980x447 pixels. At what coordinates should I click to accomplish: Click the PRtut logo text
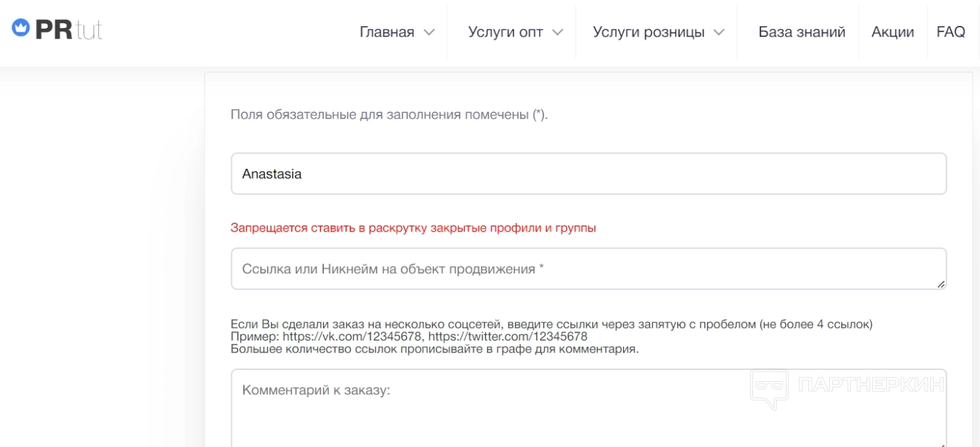[69, 30]
